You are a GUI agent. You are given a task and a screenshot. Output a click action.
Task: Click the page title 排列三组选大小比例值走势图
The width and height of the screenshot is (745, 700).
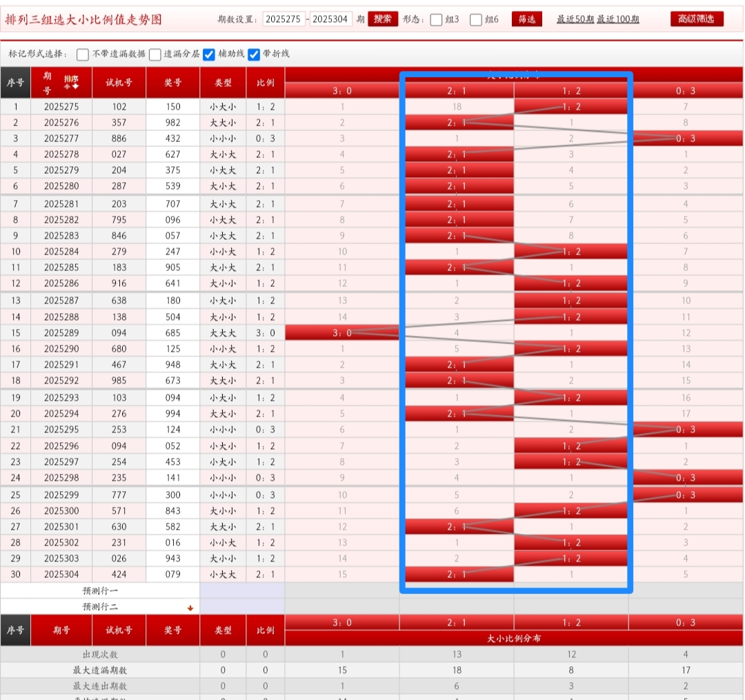(x=83, y=19)
